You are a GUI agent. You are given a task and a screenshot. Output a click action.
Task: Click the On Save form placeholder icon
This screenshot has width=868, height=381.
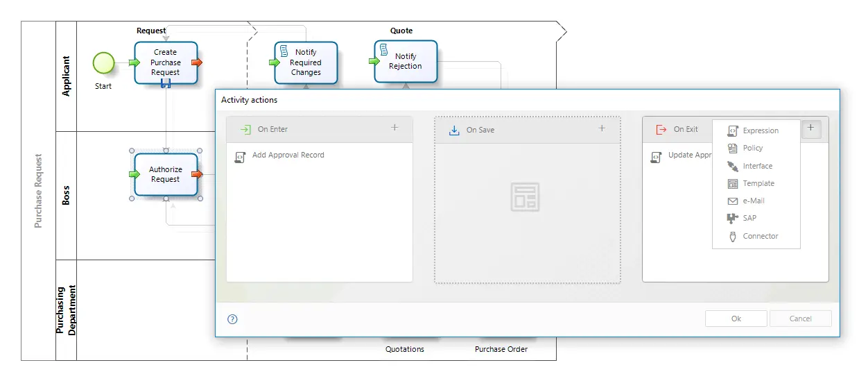(x=526, y=197)
